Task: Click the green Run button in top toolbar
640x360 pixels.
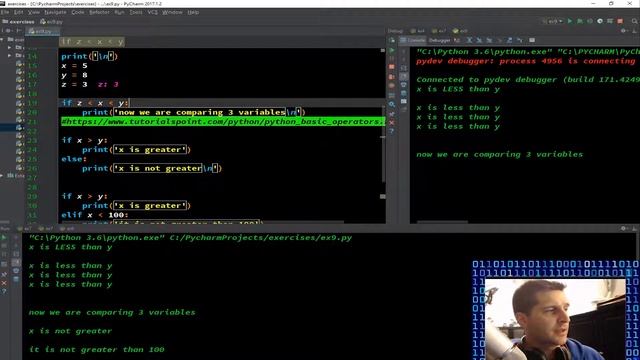Action: coord(570,21)
